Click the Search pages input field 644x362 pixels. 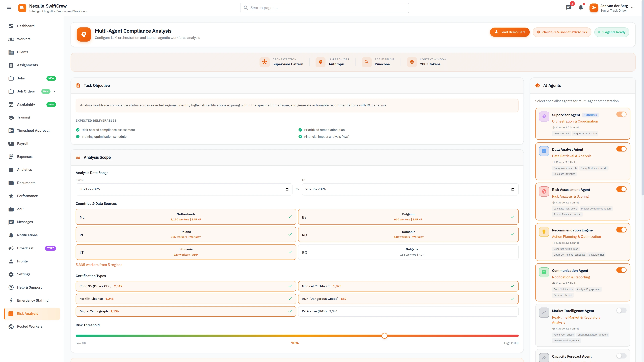pos(324,8)
